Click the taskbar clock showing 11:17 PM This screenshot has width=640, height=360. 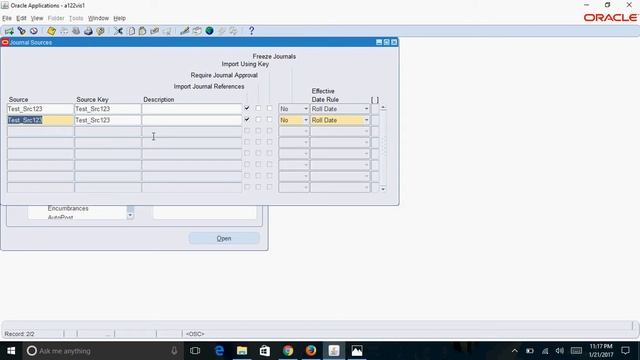(601, 351)
